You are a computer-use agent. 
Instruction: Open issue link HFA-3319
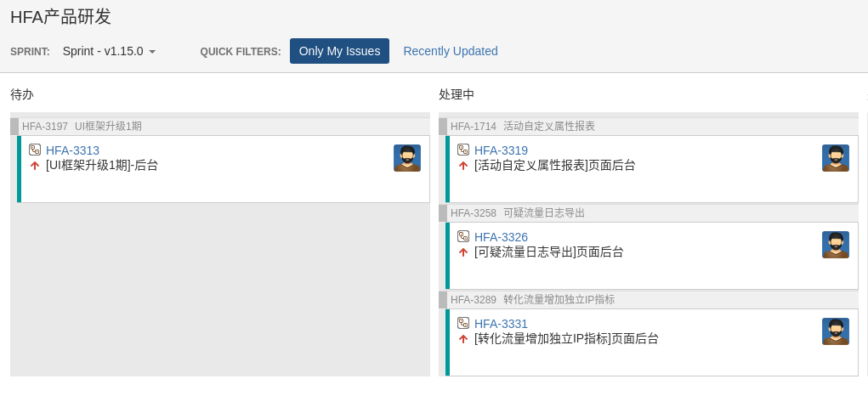[x=501, y=150]
